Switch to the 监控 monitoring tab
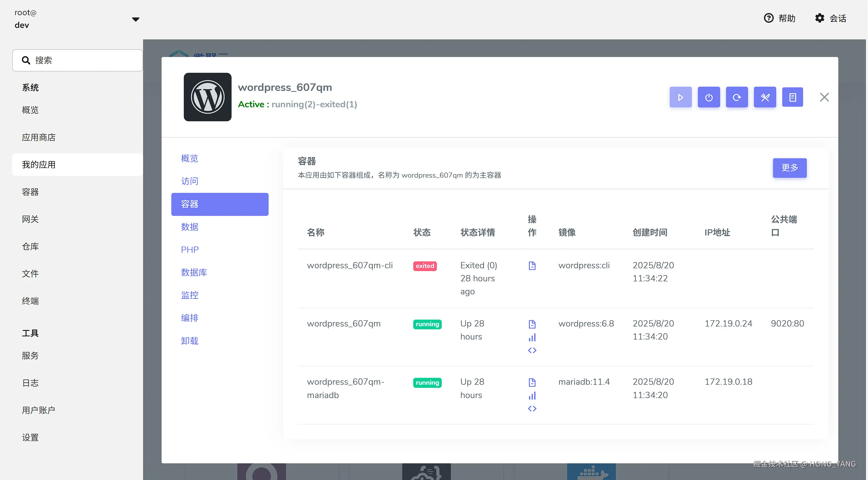The height and width of the screenshot is (480, 868). click(189, 295)
